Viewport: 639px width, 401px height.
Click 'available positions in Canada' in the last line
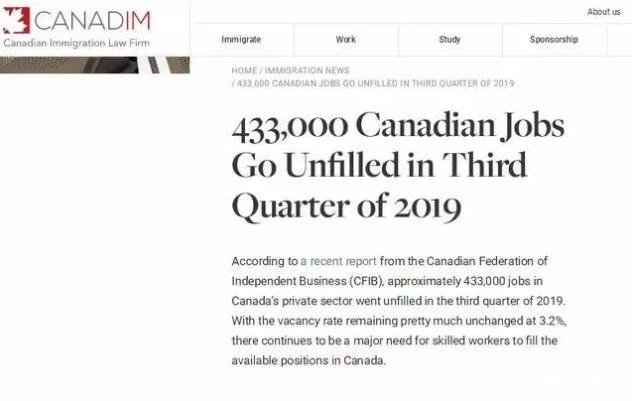tap(308, 361)
